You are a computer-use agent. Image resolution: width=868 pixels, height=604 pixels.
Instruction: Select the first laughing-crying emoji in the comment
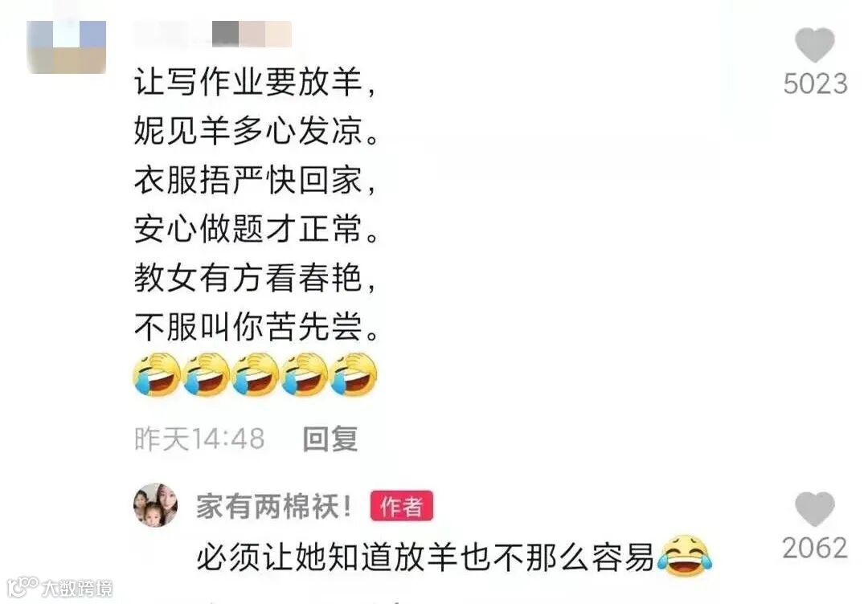[158, 374]
